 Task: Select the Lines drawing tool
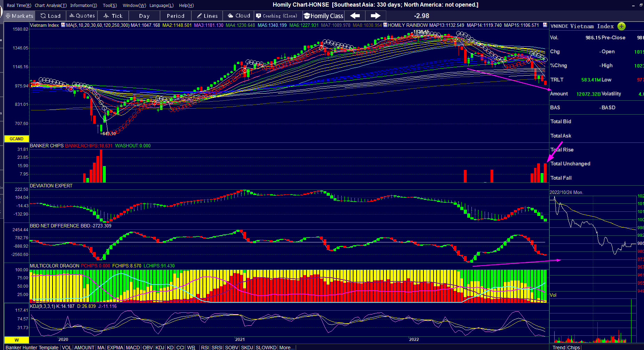[x=207, y=16]
